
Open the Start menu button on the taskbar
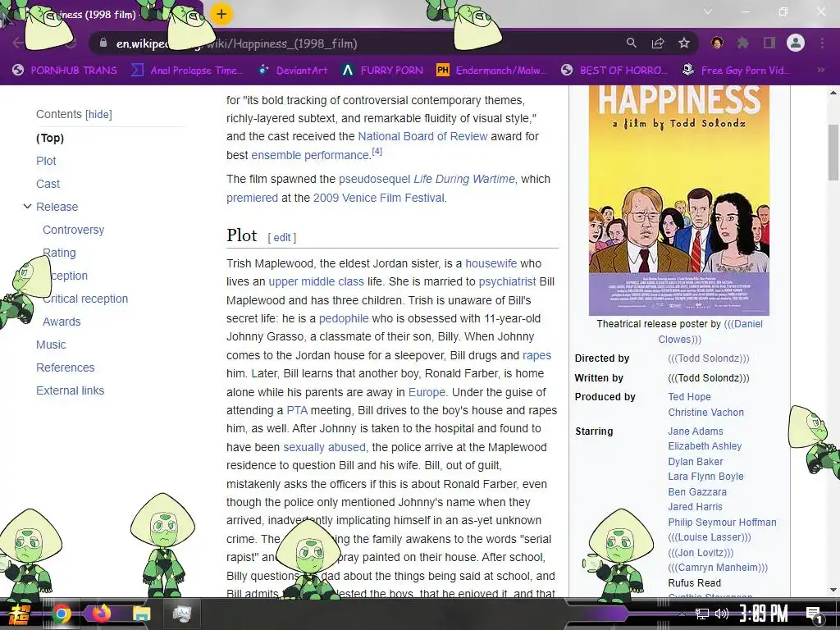pyautogui.click(x=18, y=614)
